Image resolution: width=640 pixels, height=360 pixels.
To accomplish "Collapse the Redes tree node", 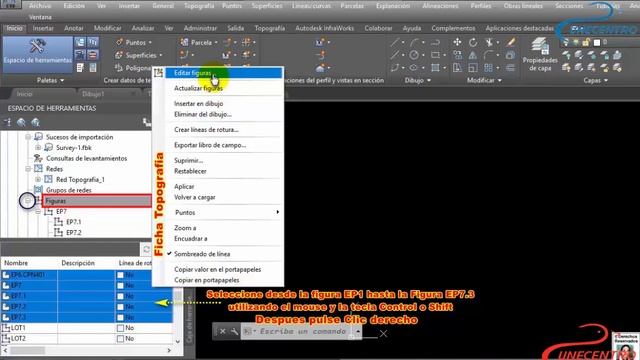I will pos(28,169).
